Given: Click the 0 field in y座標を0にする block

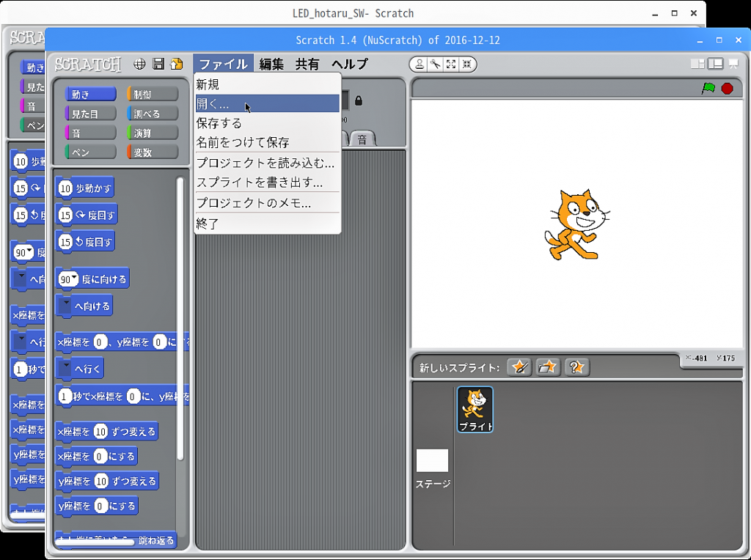Looking at the screenshot, I should pyautogui.click(x=100, y=506).
